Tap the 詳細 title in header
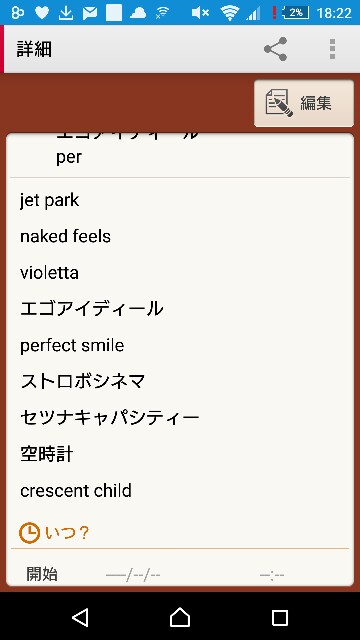 (x=34, y=49)
